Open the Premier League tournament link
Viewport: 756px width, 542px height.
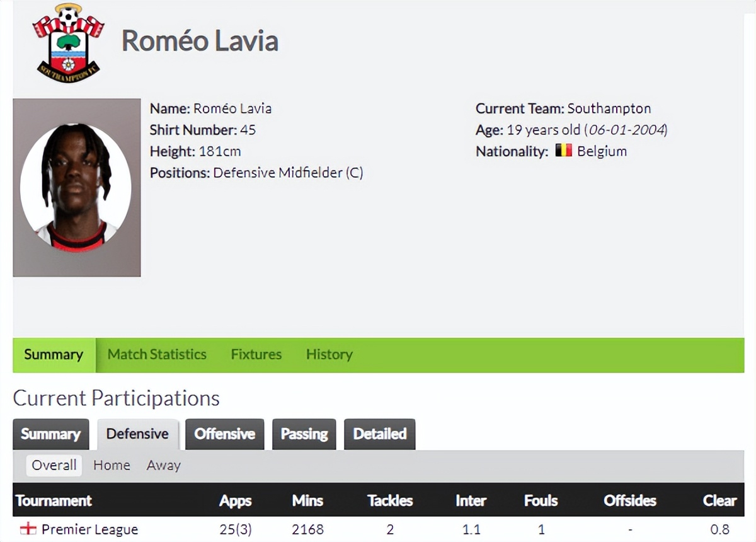[89, 529]
